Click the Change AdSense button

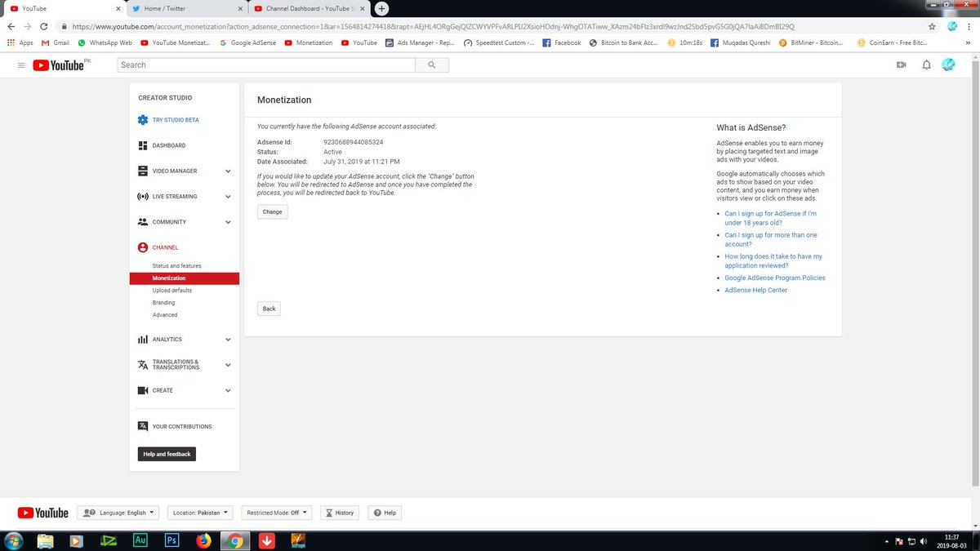(273, 211)
